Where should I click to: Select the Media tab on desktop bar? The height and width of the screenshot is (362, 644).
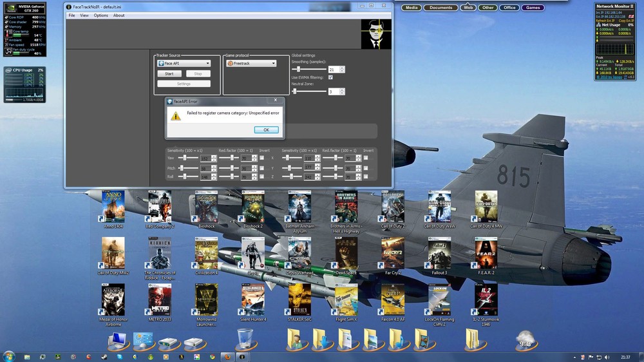click(x=412, y=7)
